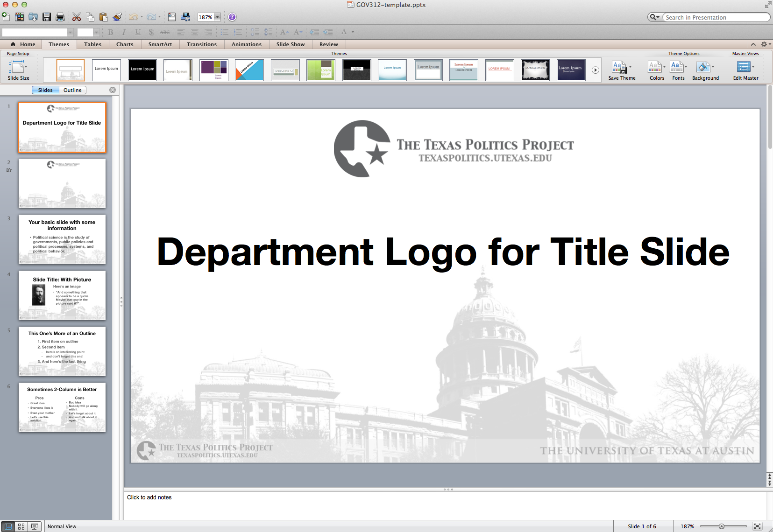Create a new presentation from toolbar icon
773x532 pixels.
(x=6, y=17)
